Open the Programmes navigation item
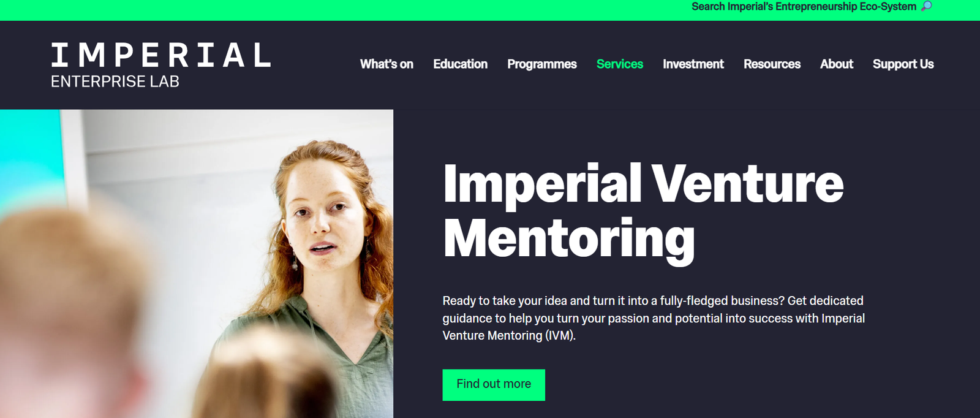980x418 pixels. (541, 64)
